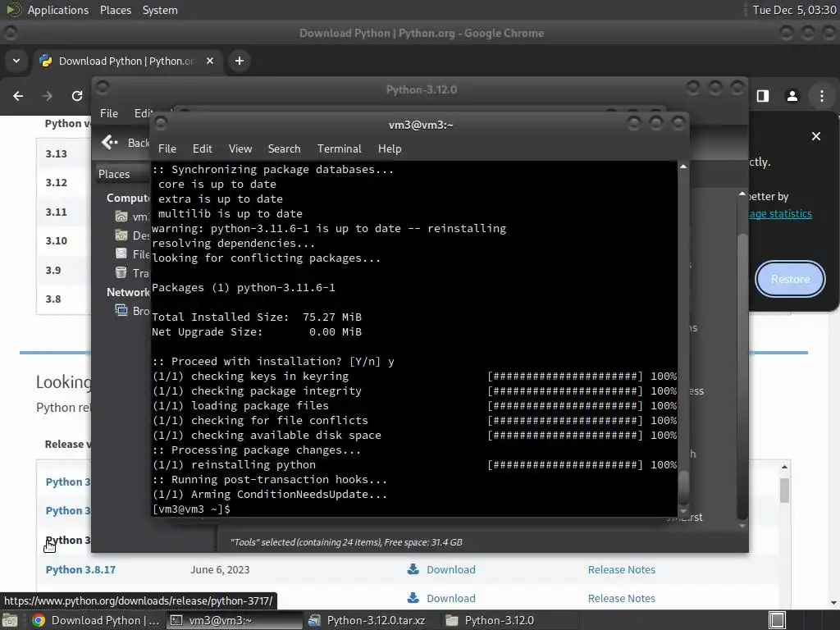Screen dimensions: 840x630
Task: Close the Download Python tab
Action: tap(210, 61)
